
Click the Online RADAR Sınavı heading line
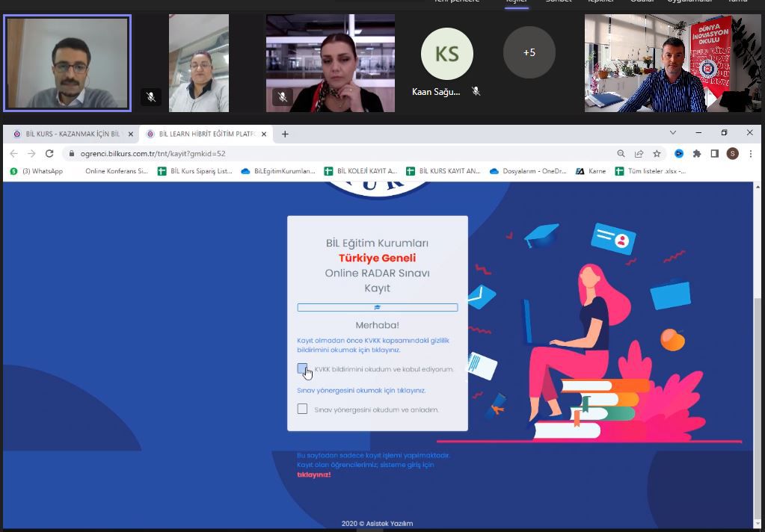377,273
